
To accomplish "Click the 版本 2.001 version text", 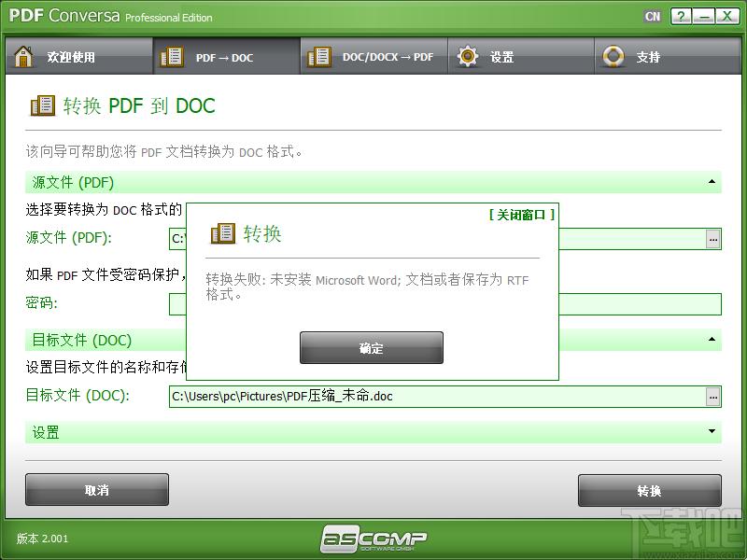I will [42, 539].
